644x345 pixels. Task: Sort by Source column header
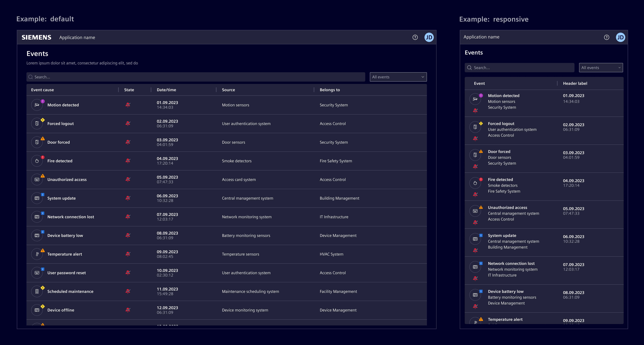pyautogui.click(x=228, y=90)
